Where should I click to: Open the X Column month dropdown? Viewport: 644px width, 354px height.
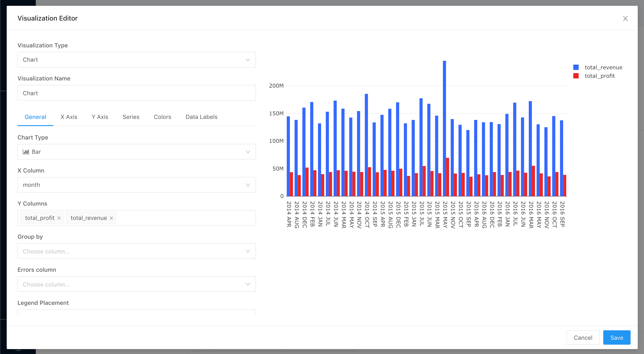point(136,185)
